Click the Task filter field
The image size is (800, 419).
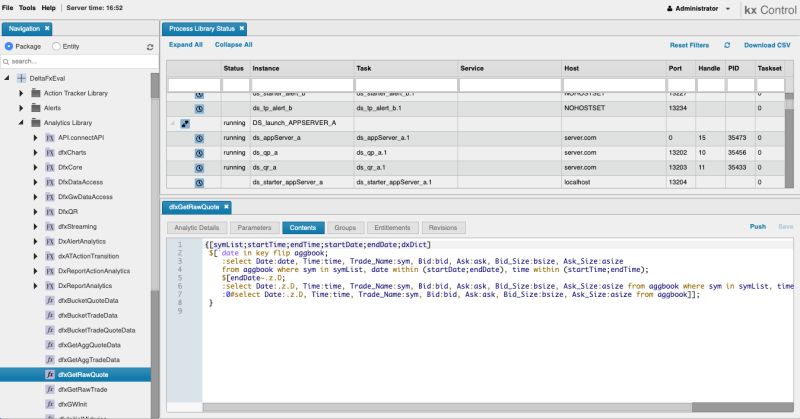[x=406, y=85]
